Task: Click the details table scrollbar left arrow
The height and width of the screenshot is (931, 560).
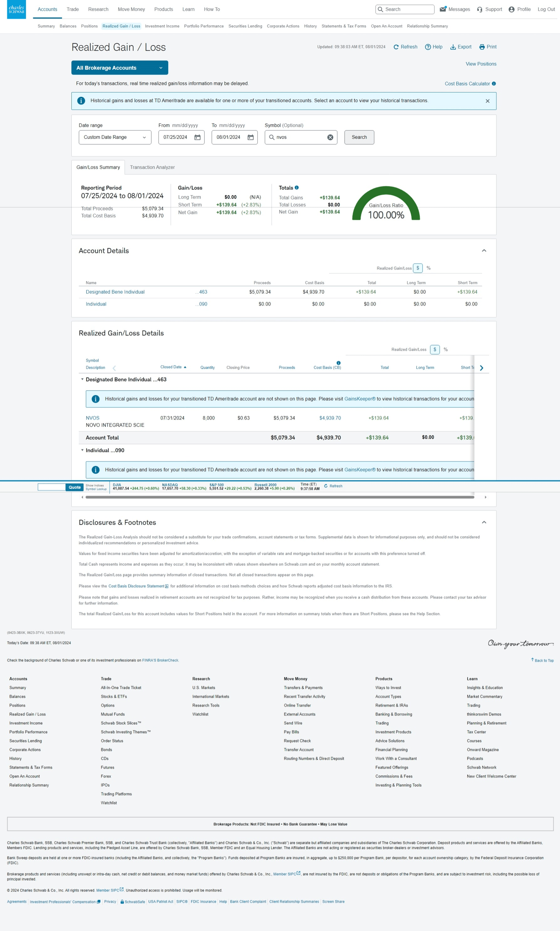Action: pos(82,497)
